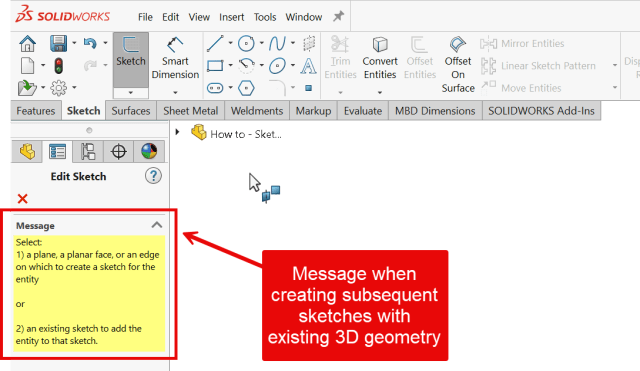Toggle the Sketch button on
Viewport: 640px width, 371px height.
click(131, 60)
